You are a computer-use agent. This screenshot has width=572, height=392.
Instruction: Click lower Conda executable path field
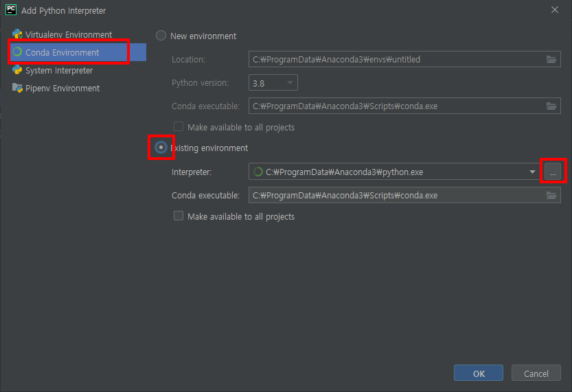tap(404, 195)
